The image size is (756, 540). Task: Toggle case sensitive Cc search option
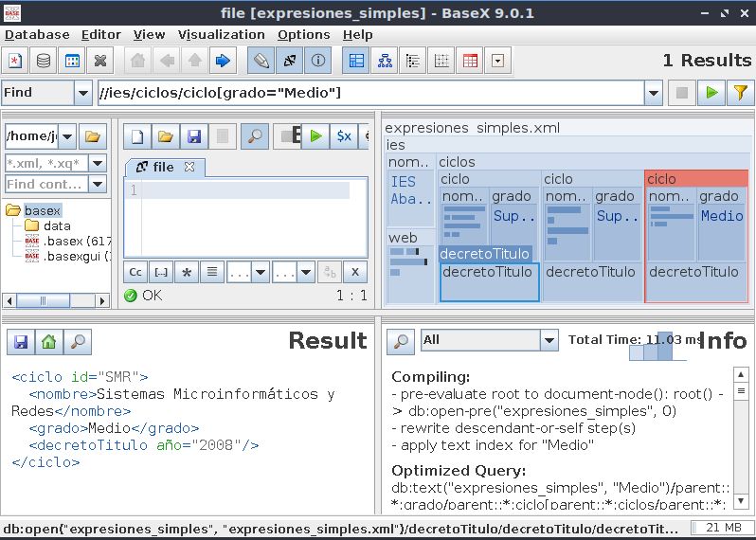(x=135, y=273)
